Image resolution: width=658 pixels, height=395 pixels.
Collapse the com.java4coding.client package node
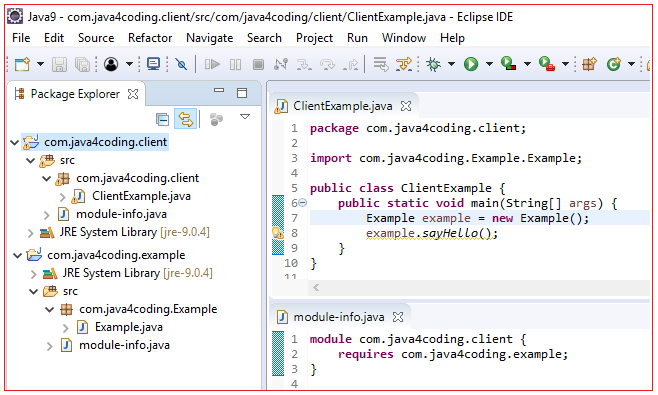[x=46, y=179]
